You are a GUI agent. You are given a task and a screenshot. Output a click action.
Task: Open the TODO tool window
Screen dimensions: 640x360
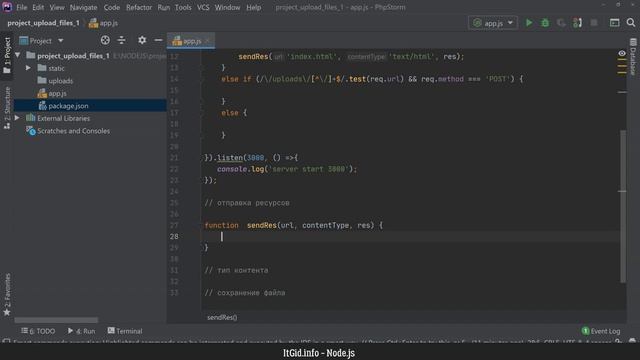[x=38, y=331]
